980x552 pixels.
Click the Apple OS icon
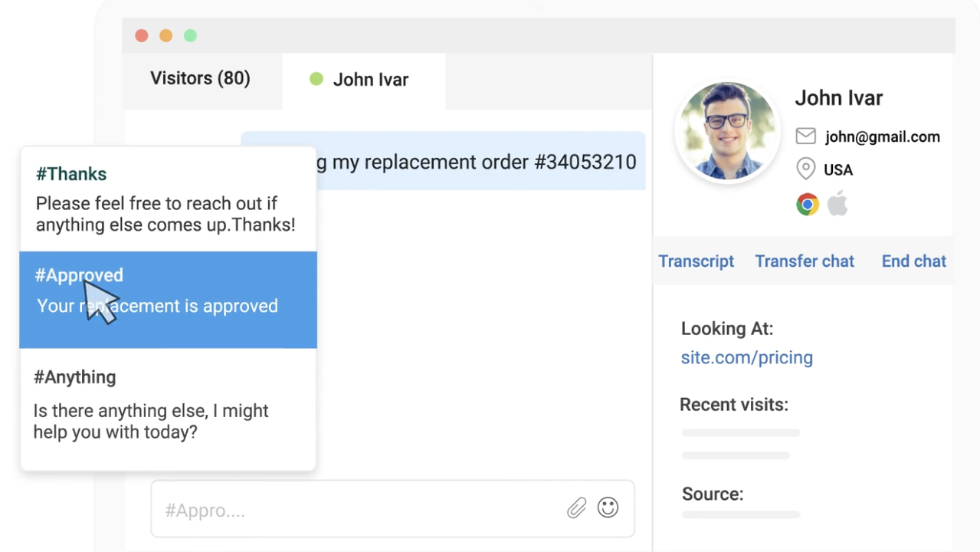click(x=837, y=204)
